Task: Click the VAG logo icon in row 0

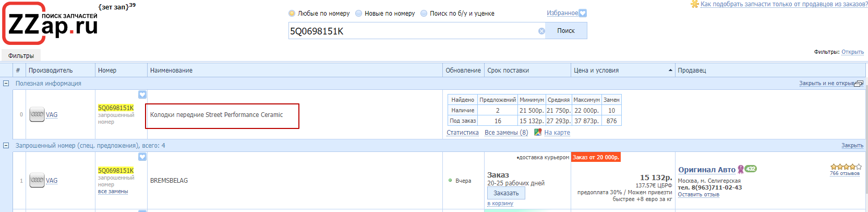Action: [37, 114]
